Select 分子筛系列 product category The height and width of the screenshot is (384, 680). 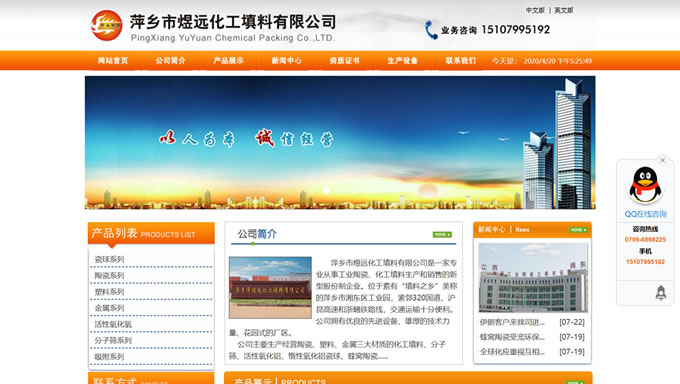(x=113, y=341)
